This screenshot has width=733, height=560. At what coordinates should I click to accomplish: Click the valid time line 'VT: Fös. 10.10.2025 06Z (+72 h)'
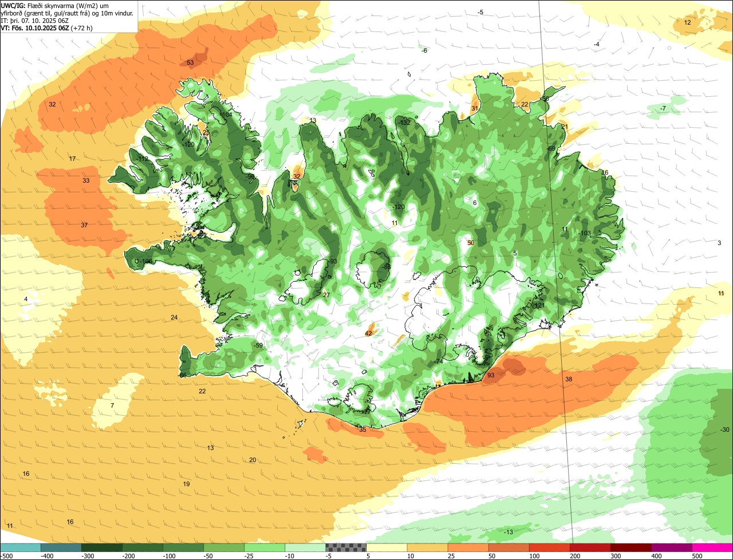coord(47,27)
